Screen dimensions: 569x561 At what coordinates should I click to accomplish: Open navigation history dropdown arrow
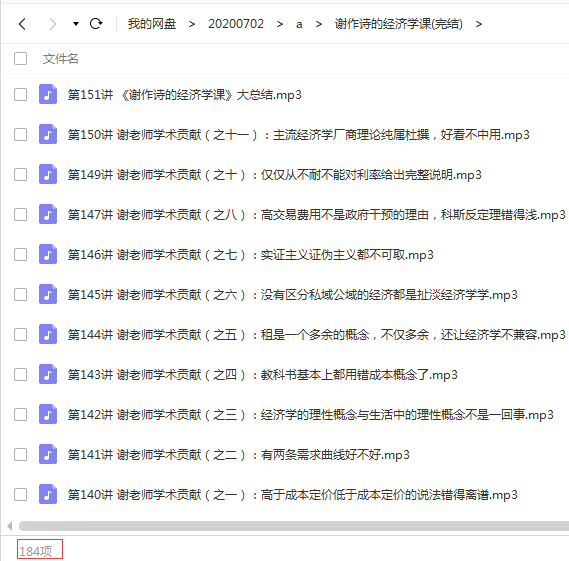75,24
